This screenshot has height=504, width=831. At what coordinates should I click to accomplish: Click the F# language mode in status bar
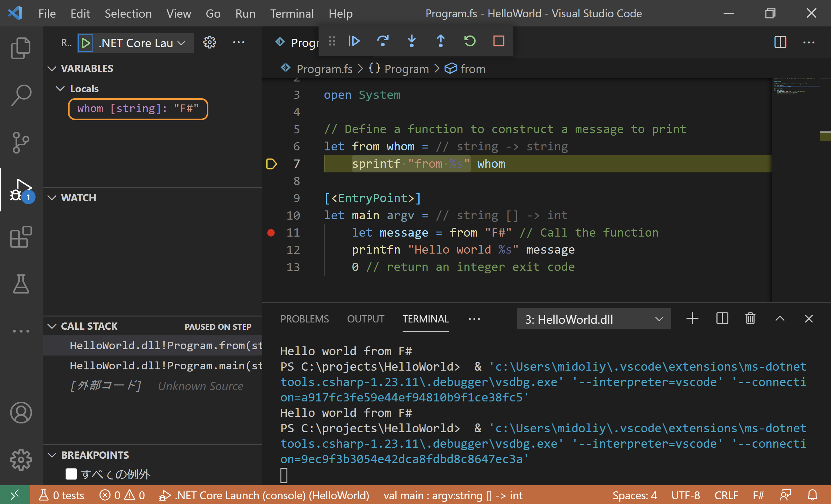pos(759,495)
